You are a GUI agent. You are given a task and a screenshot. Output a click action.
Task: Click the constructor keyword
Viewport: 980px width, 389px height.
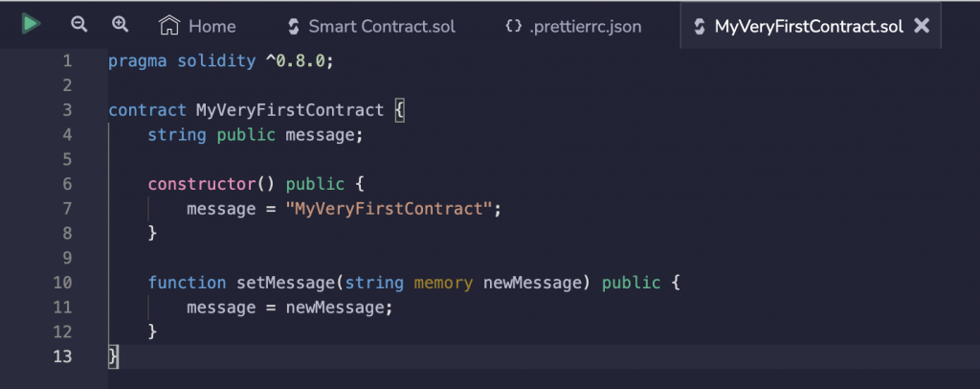[202, 184]
